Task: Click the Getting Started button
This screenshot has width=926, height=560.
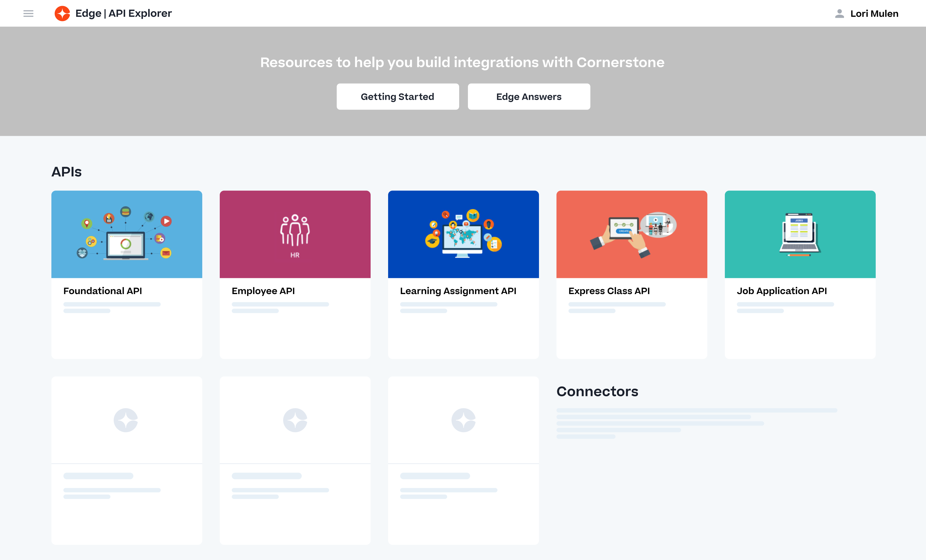Action: [x=398, y=96]
